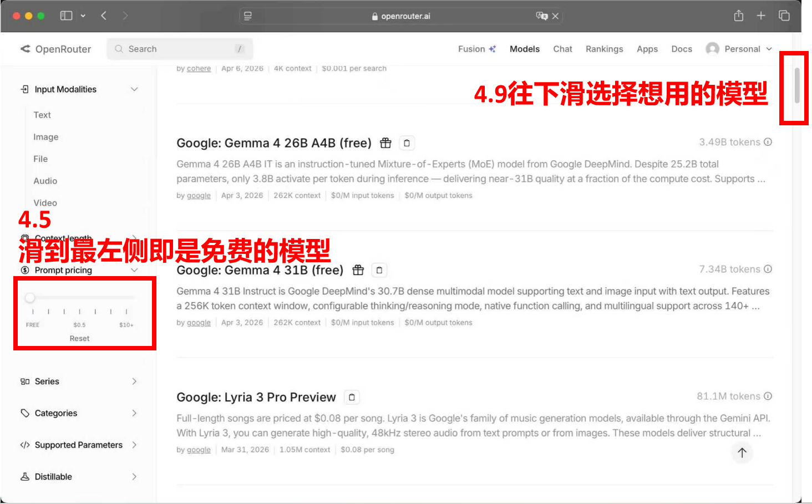The image size is (812, 504).
Task: Click the OpenRouter logo
Action: point(55,49)
